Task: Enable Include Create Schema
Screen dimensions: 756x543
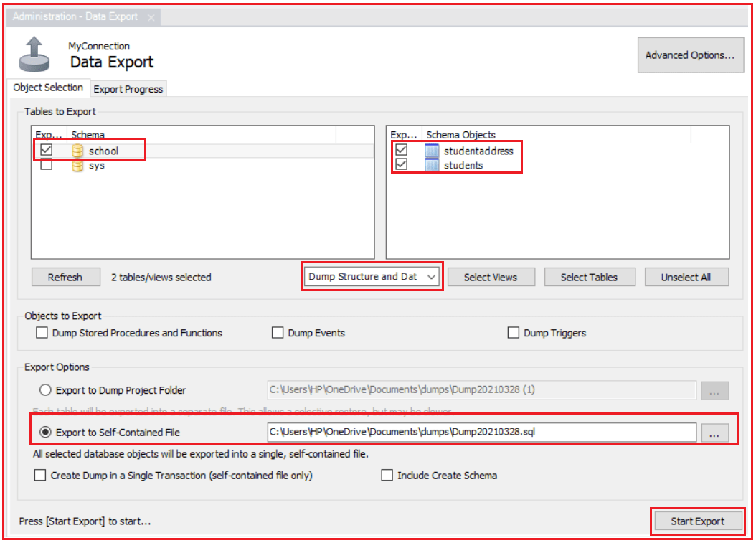Action: click(x=387, y=475)
